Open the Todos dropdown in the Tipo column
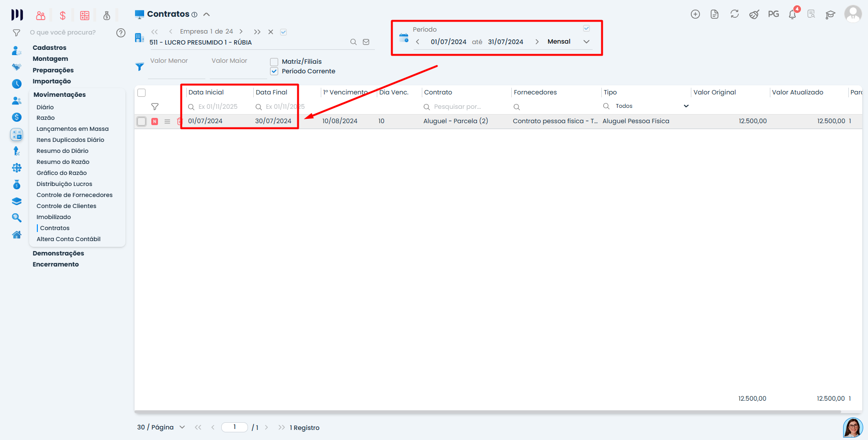Image resolution: width=868 pixels, height=440 pixels. tap(687, 106)
